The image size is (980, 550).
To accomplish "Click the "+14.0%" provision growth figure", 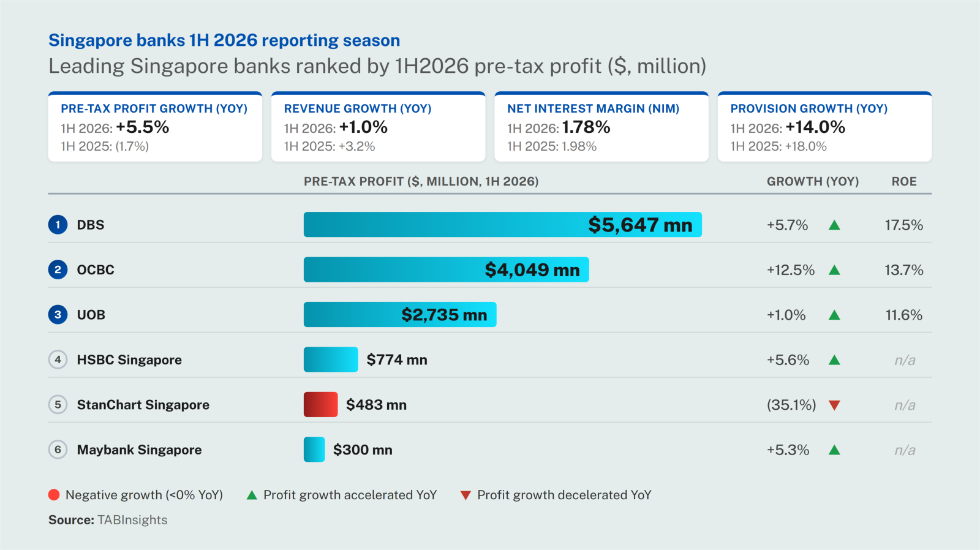I will click(815, 127).
